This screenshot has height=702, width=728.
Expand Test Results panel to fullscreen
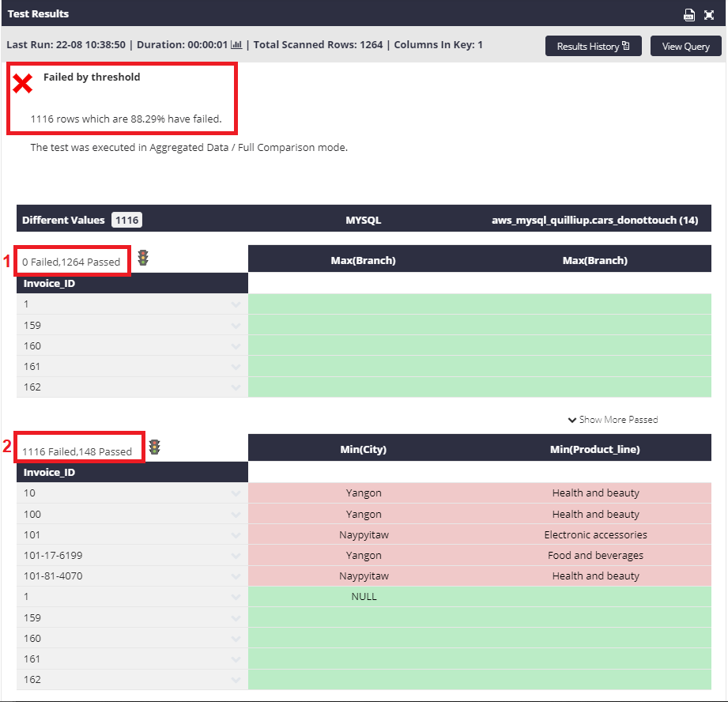click(x=709, y=15)
